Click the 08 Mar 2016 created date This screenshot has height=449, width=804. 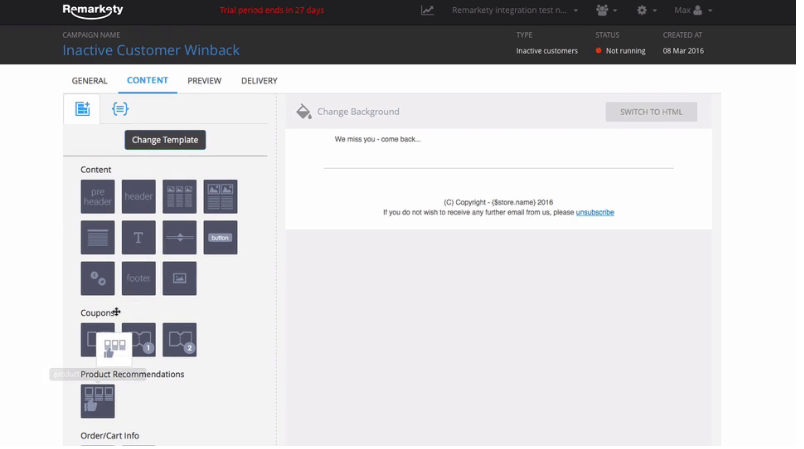coord(683,51)
